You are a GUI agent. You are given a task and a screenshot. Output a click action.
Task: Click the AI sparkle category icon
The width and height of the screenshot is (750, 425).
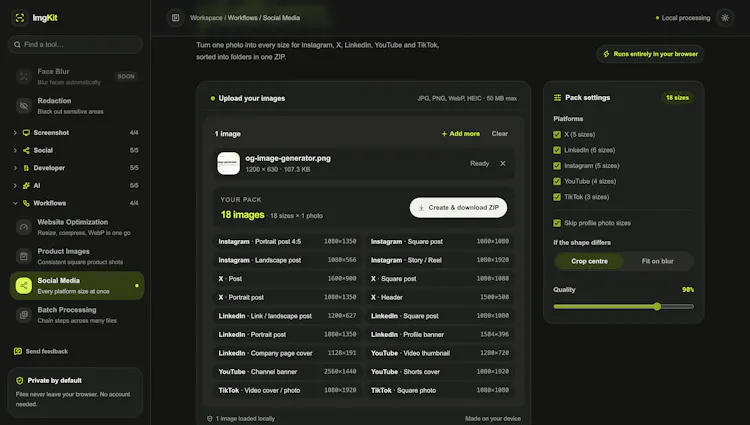tap(26, 185)
